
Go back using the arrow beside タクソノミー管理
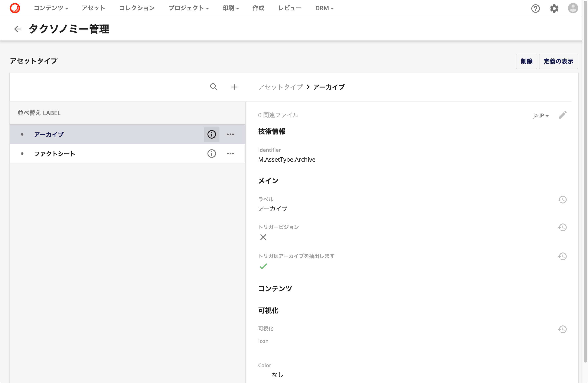(17, 29)
